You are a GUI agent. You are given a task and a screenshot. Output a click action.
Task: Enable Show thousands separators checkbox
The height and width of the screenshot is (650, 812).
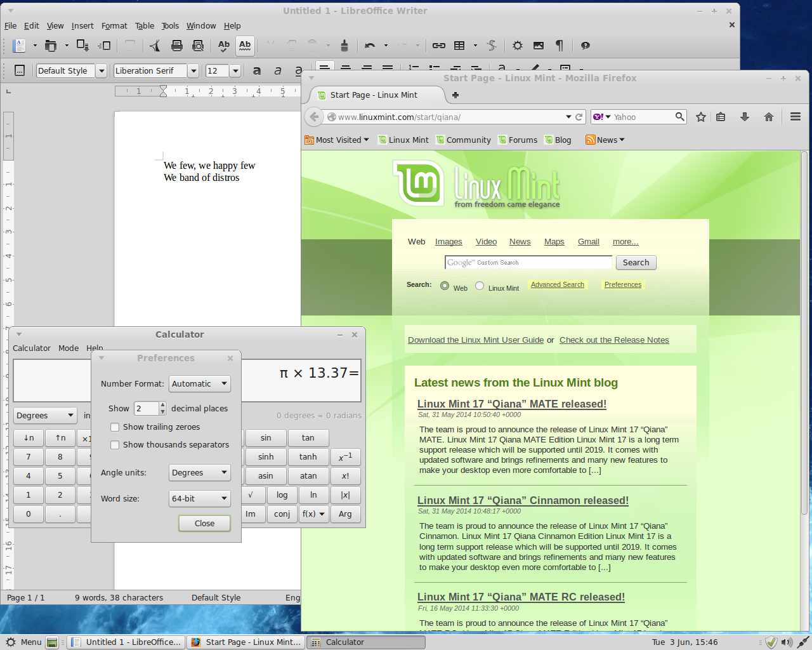(x=115, y=445)
